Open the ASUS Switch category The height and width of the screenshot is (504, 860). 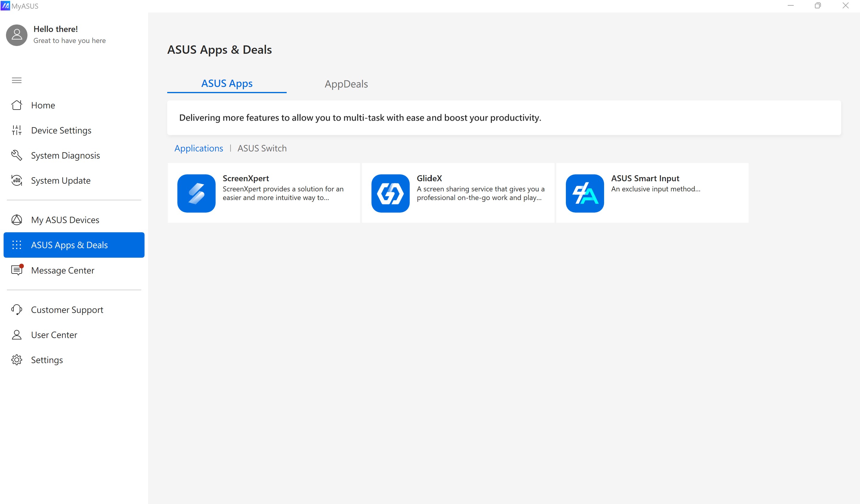262,148
